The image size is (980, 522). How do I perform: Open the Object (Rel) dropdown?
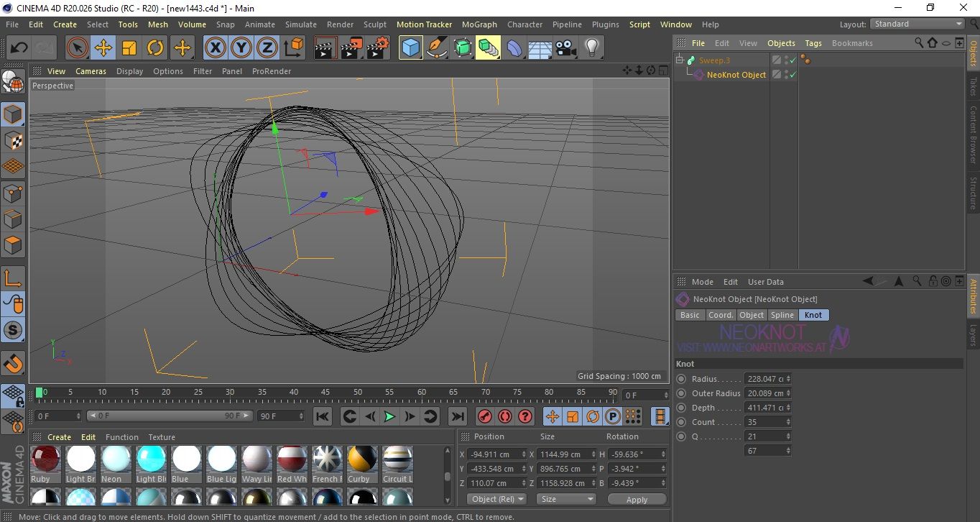pos(496,499)
